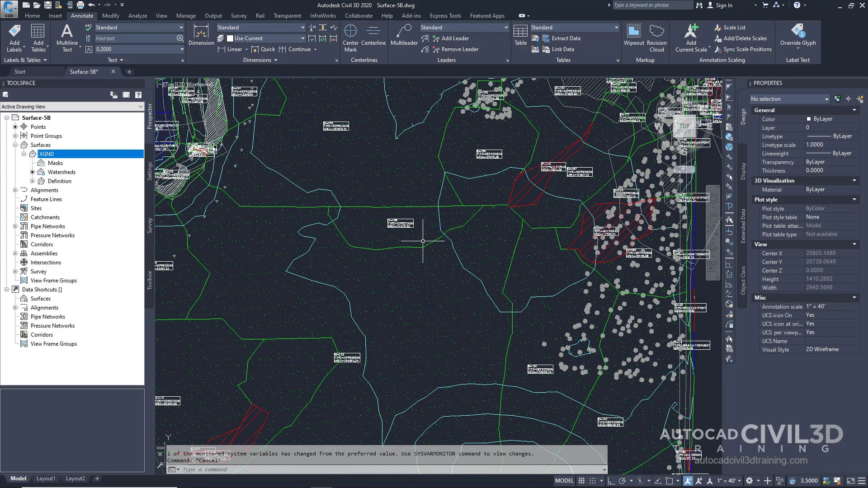Open the No selection dropdown
This screenshot has width=868, height=488.
(x=789, y=99)
